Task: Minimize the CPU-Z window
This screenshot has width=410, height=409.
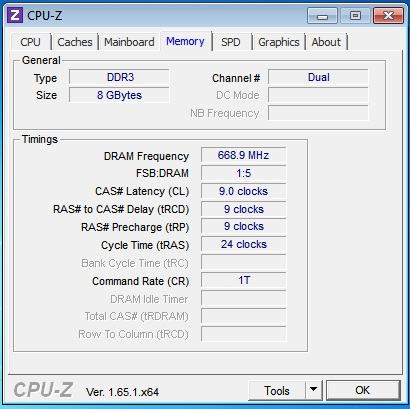Action: tap(322, 16)
